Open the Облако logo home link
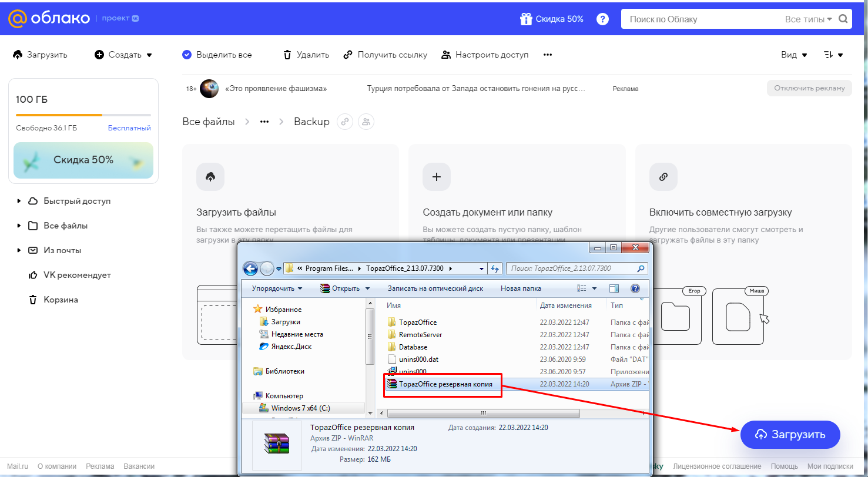Image resolution: width=868 pixels, height=477 pixels. click(x=48, y=19)
